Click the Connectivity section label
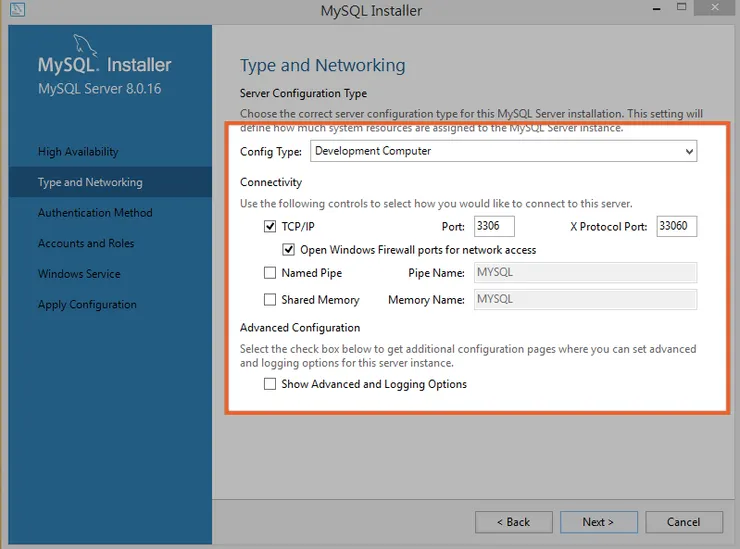740x549 pixels. [x=271, y=182]
